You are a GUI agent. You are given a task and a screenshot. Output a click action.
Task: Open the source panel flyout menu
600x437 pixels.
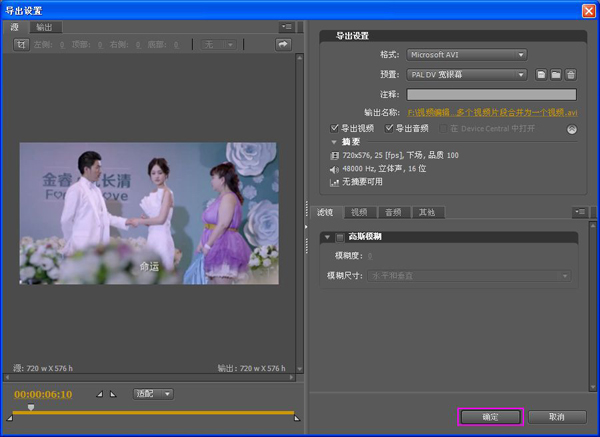[287, 26]
